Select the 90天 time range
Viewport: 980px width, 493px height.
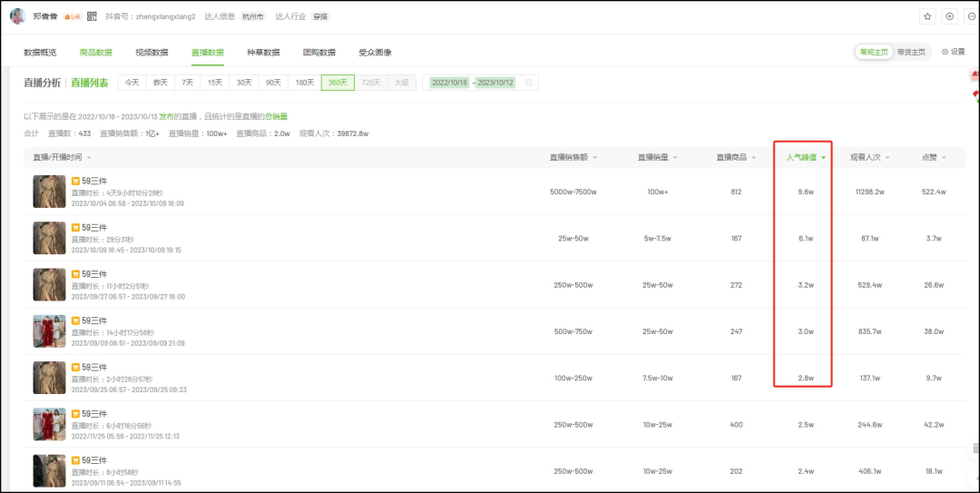coord(273,83)
